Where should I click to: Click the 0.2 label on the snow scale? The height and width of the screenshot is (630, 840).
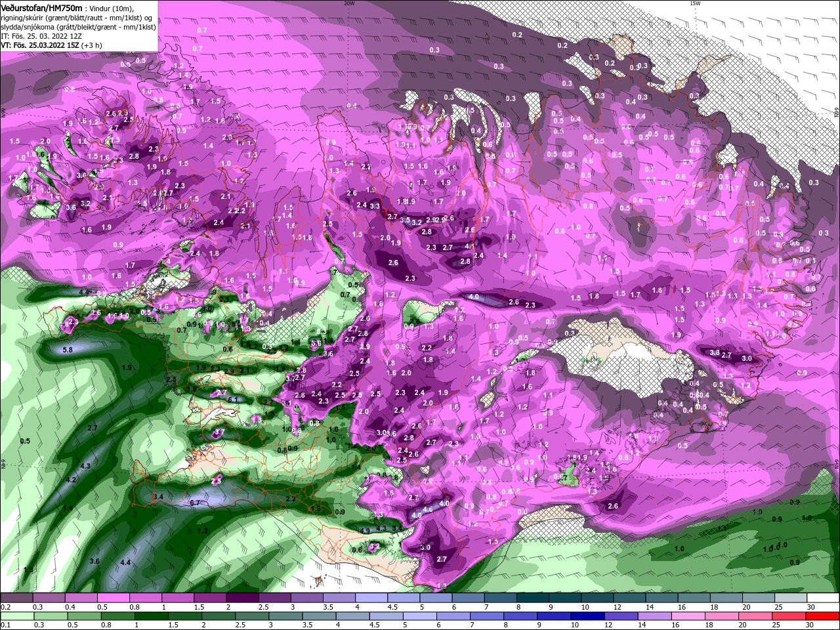5,607
